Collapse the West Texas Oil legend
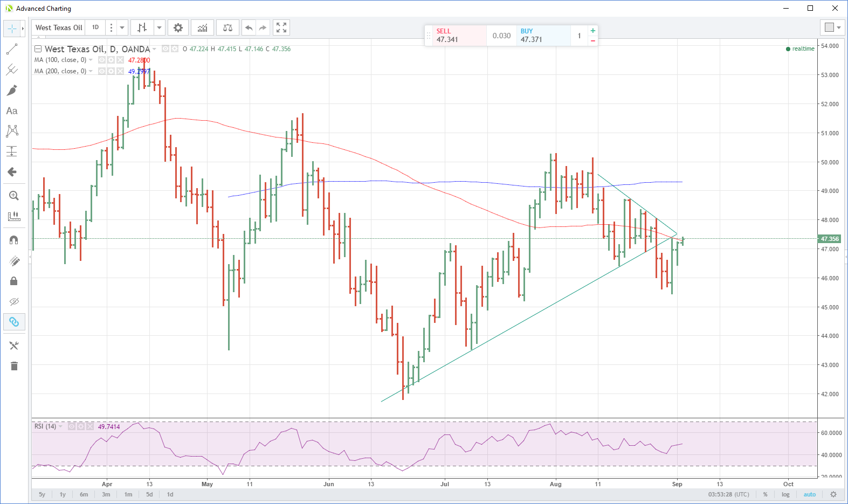 tap(38, 49)
